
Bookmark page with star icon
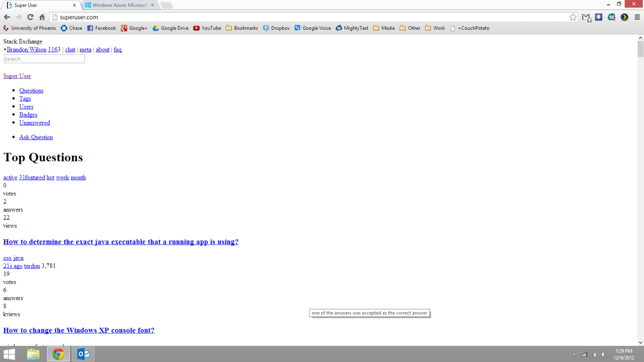(x=573, y=17)
